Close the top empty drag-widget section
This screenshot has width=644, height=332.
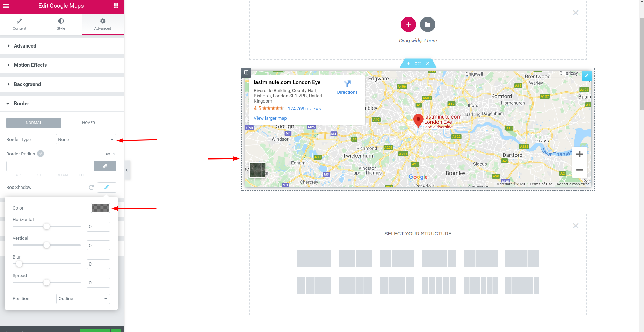click(576, 13)
